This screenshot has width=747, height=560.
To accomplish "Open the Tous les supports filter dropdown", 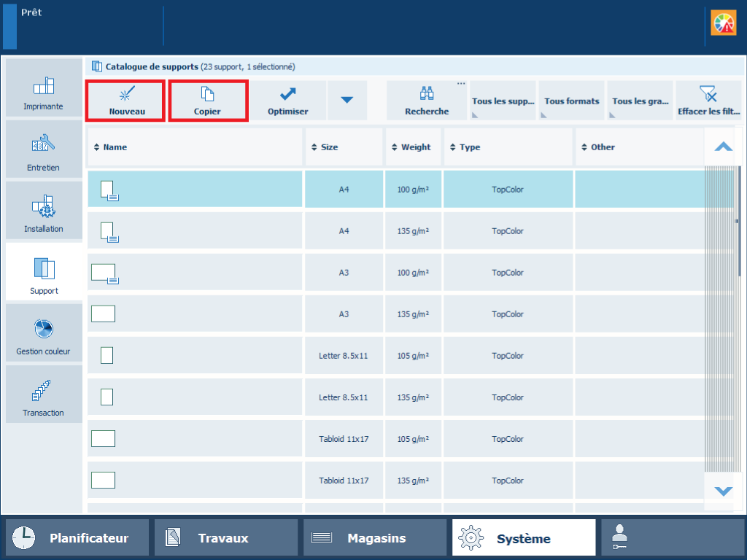I will click(503, 101).
